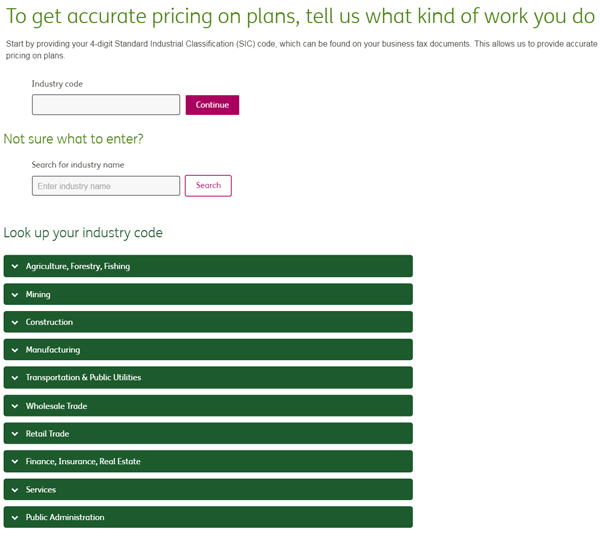Click the chevron icon beside Wholesale Trade
Screen dimensions: 600x537
click(15, 406)
